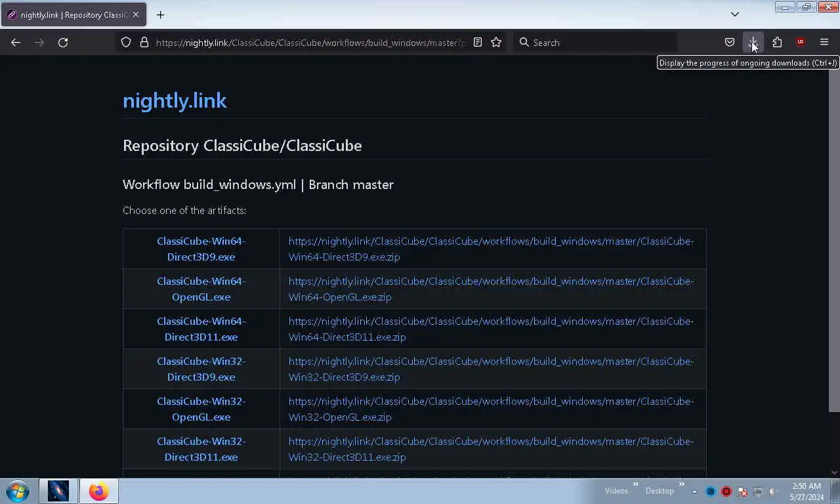Open the taskbar clock and date

click(807, 492)
